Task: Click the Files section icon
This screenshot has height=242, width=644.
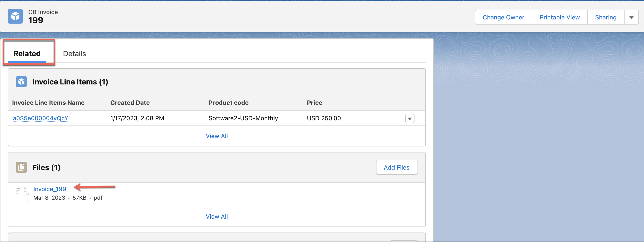Action: point(21,167)
